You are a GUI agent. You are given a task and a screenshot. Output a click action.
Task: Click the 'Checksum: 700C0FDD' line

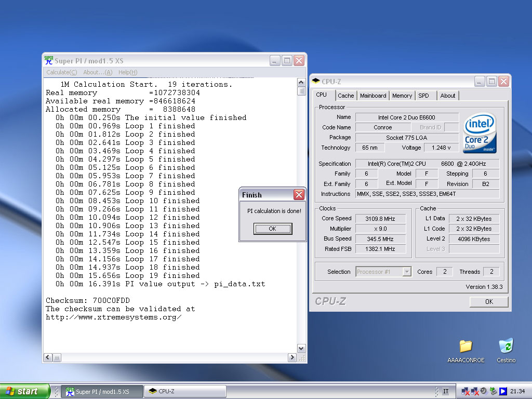click(88, 301)
